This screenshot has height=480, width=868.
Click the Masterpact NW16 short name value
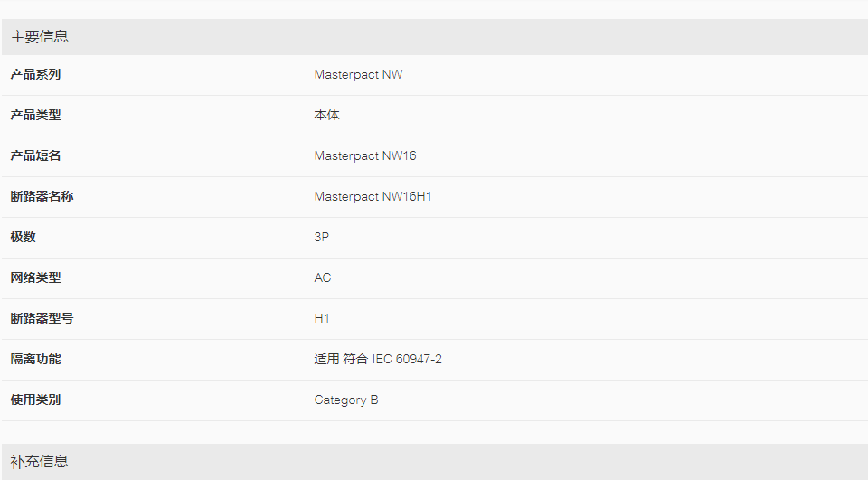[x=364, y=156]
